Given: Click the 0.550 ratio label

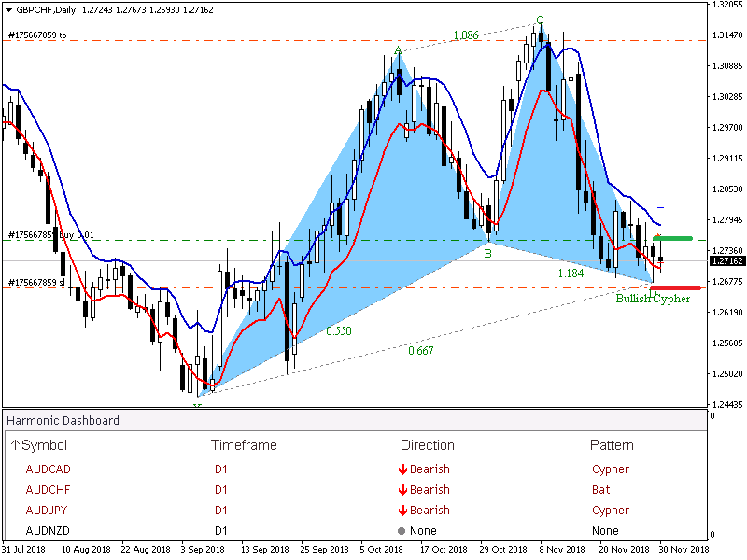Looking at the screenshot, I should point(339,331).
